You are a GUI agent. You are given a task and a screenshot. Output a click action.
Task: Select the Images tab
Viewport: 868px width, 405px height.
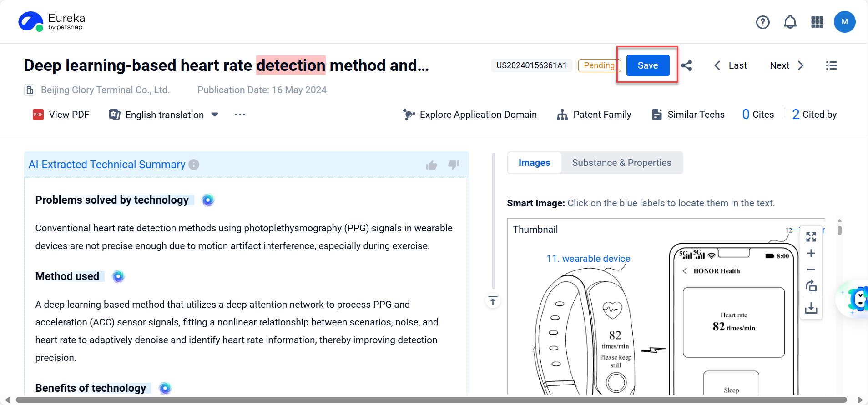tap(534, 163)
